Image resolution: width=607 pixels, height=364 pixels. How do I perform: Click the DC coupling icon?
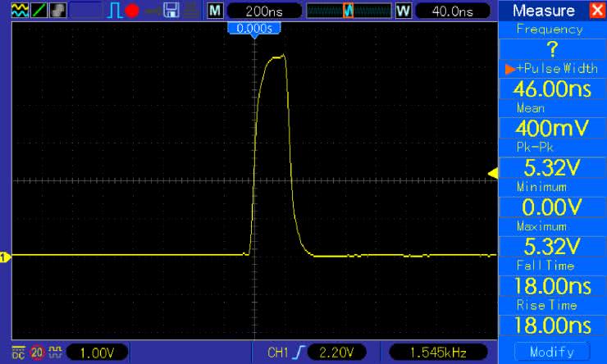pos(18,353)
